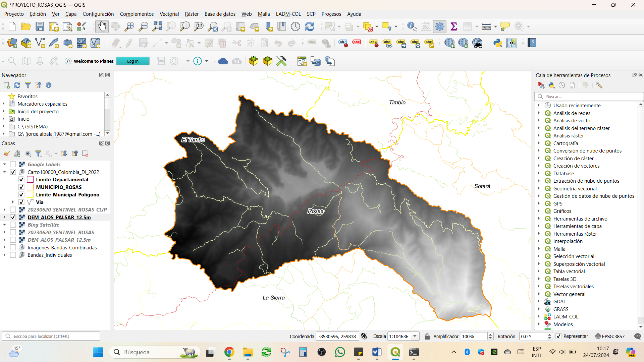The image size is (644, 362).
Task: Toggle the Representar render checkbox
Action: tap(558, 336)
